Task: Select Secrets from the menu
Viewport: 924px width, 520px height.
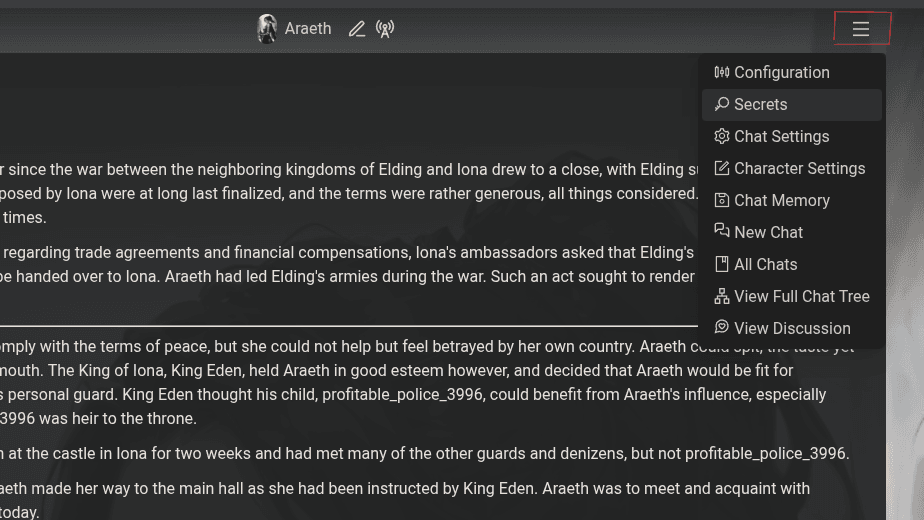Action: pos(760,104)
